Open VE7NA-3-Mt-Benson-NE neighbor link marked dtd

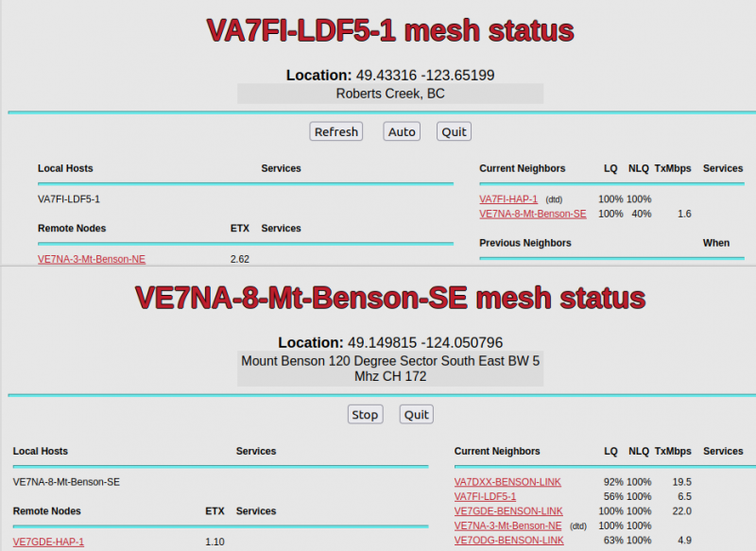click(507, 525)
